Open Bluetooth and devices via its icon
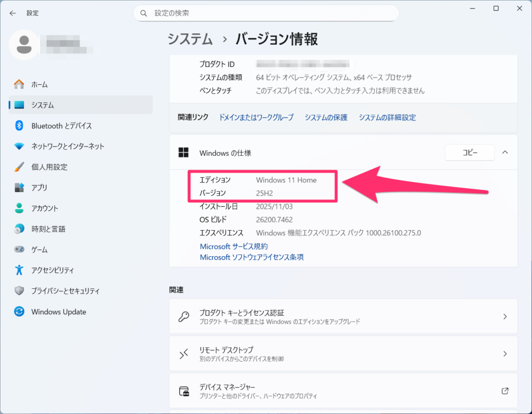Image resolution: width=532 pixels, height=414 pixels. (x=19, y=126)
